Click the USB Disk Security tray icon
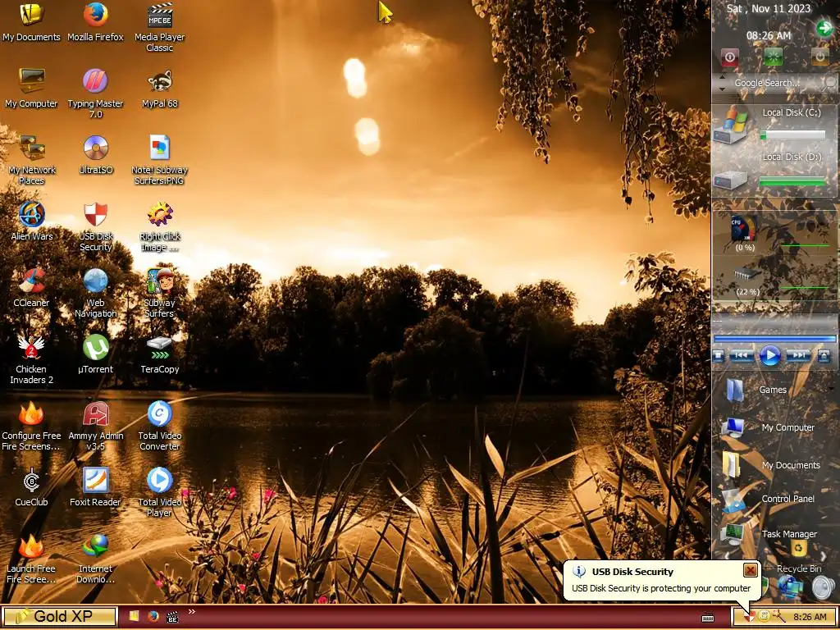This screenshot has width=840, height=630. 749,617
